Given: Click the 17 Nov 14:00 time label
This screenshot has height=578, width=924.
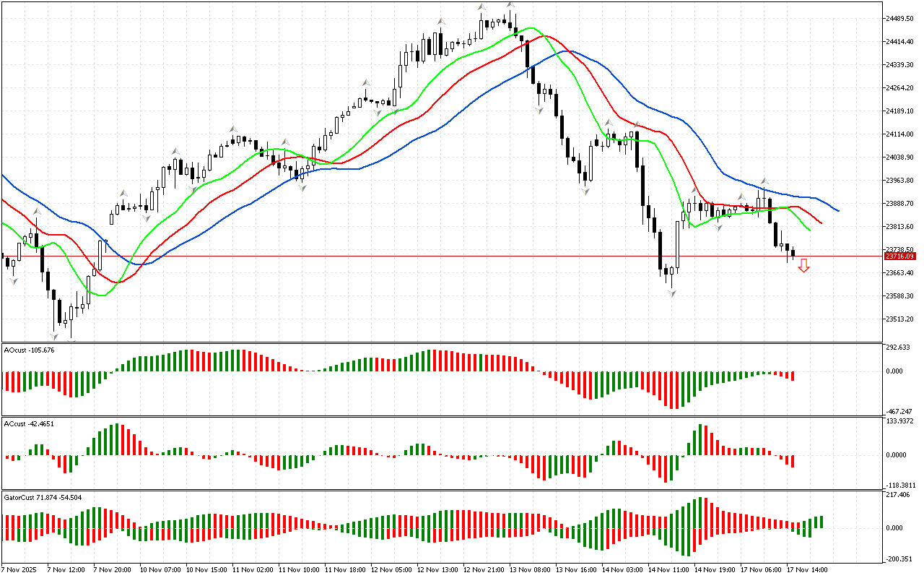Looking at the screenshot, I should point(806,569).
